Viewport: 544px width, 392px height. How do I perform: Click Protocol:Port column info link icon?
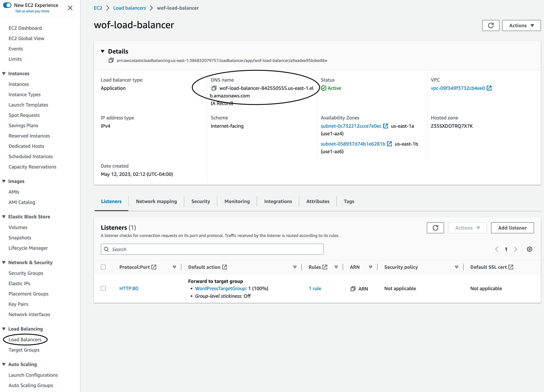coord(154,267)
